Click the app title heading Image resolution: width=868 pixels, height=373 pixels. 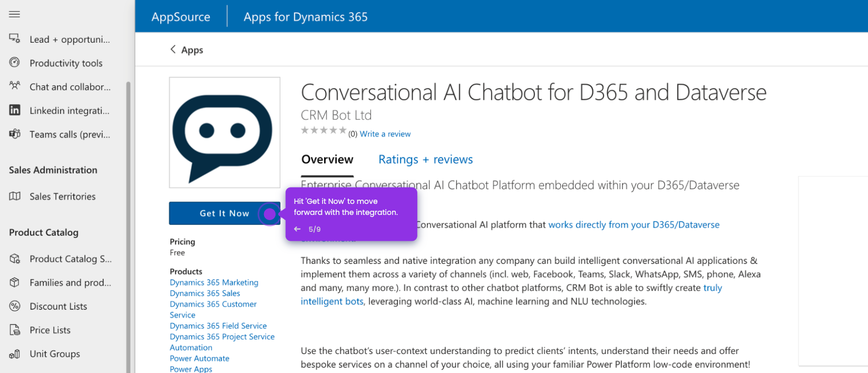[x=534, y=92]
